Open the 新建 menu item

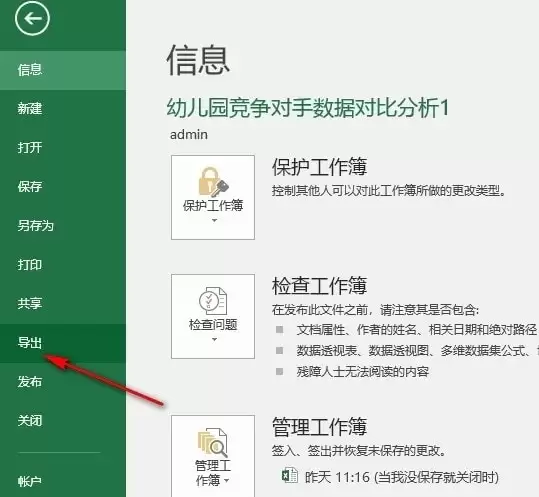pyautogui.click(x=63, y=109)
